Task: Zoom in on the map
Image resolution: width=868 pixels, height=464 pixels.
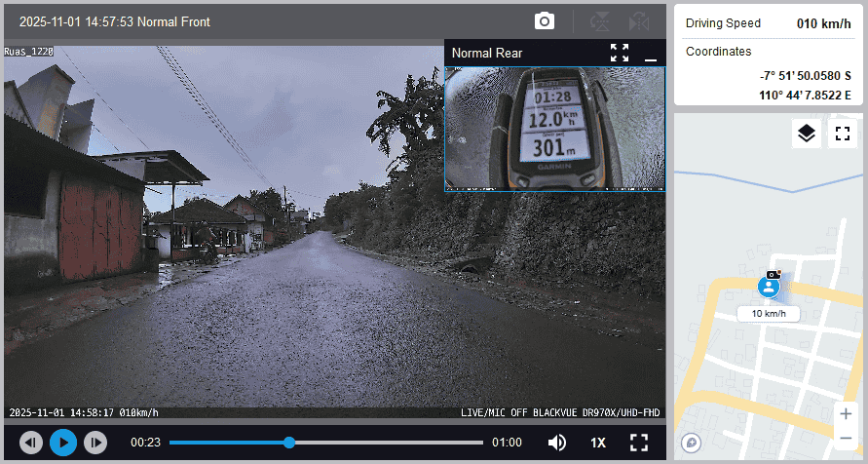Action: click(x=846, y=414)
